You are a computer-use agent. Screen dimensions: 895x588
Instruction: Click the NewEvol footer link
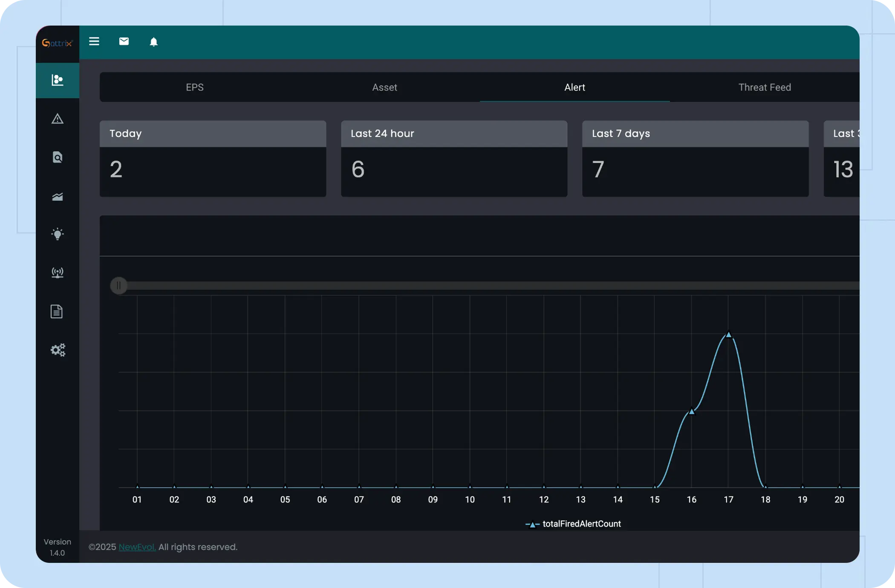(x=137, y=547)
